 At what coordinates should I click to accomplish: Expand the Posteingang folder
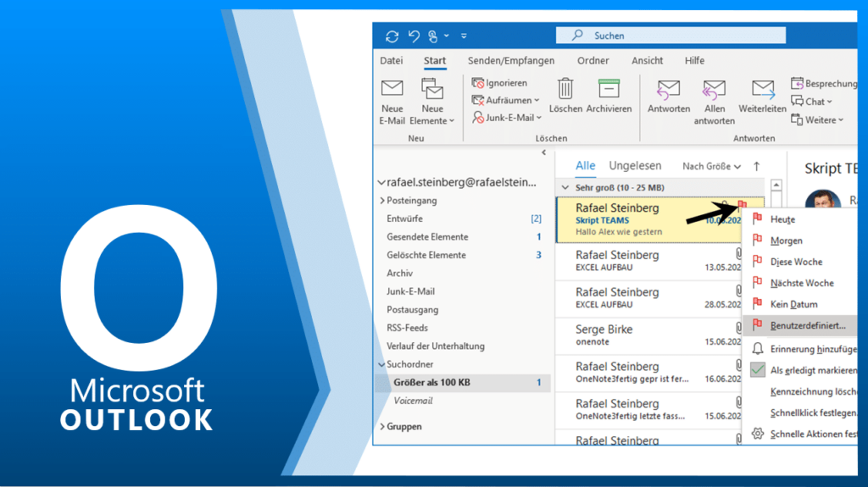click(x=382, y=201)
